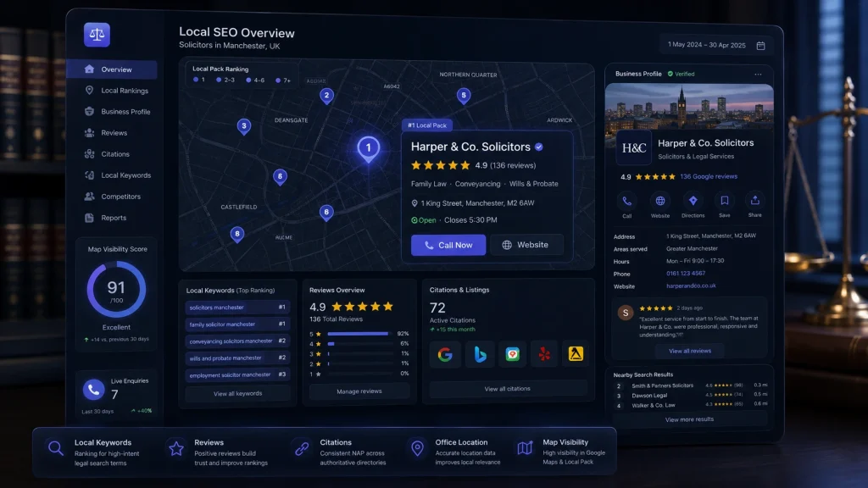Click the date range 1 May 2024 – 30 Apr 2025

(706, 45)
